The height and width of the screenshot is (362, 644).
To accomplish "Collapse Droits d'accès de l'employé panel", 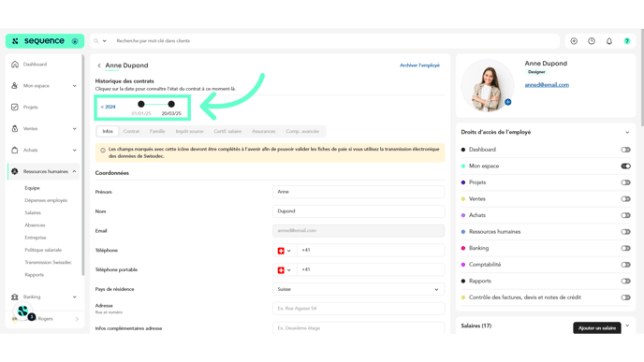I will (627, 132).
